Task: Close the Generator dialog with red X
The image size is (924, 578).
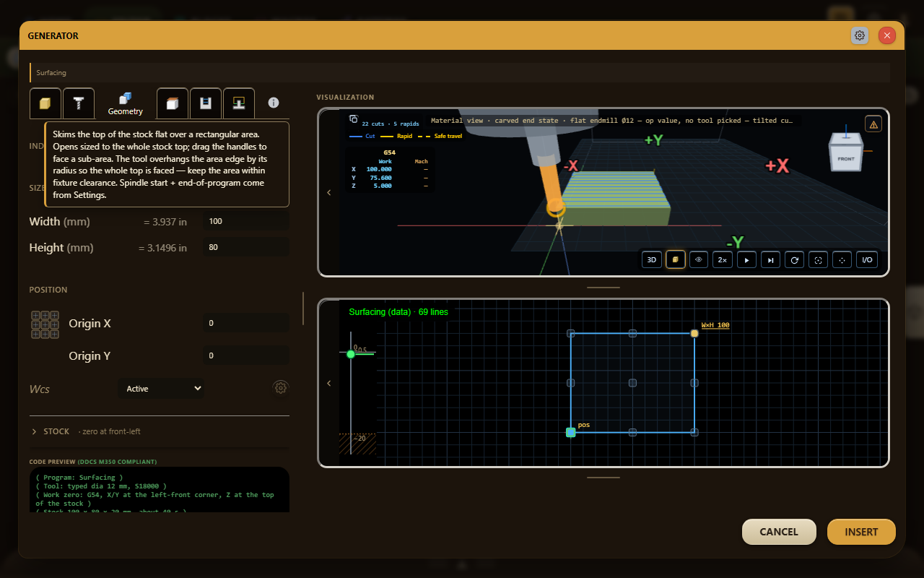Action: (x=887, y=35)
